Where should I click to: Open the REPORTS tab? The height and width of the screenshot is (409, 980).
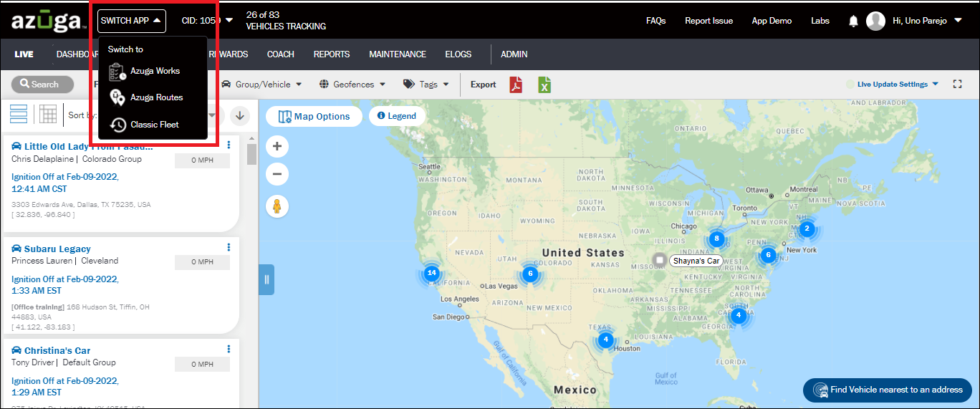(332, 54)
